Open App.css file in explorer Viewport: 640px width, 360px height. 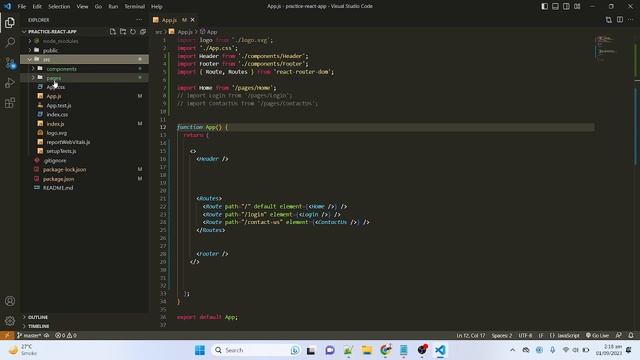(56, 87)
